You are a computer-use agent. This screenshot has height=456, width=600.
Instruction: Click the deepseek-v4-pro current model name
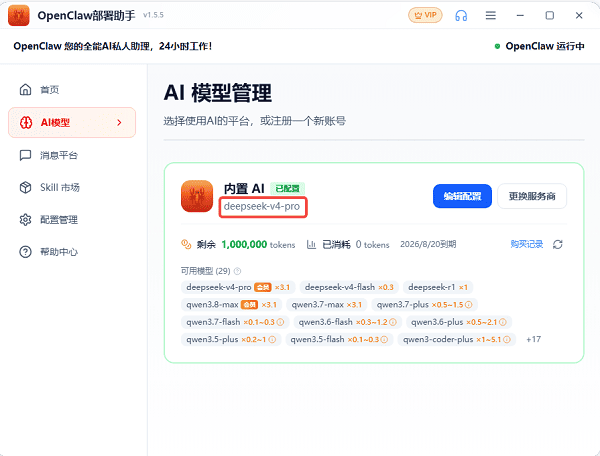(262, 207)
